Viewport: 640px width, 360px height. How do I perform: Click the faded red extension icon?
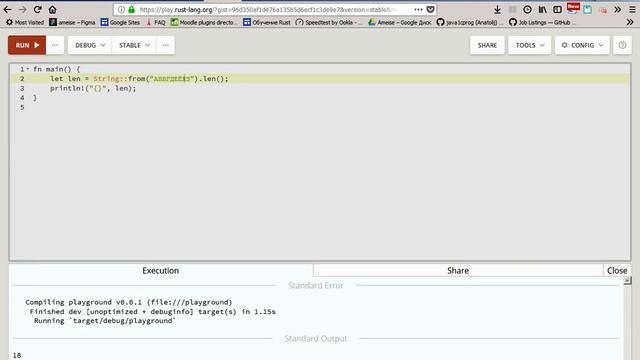(x=602, y=9)
